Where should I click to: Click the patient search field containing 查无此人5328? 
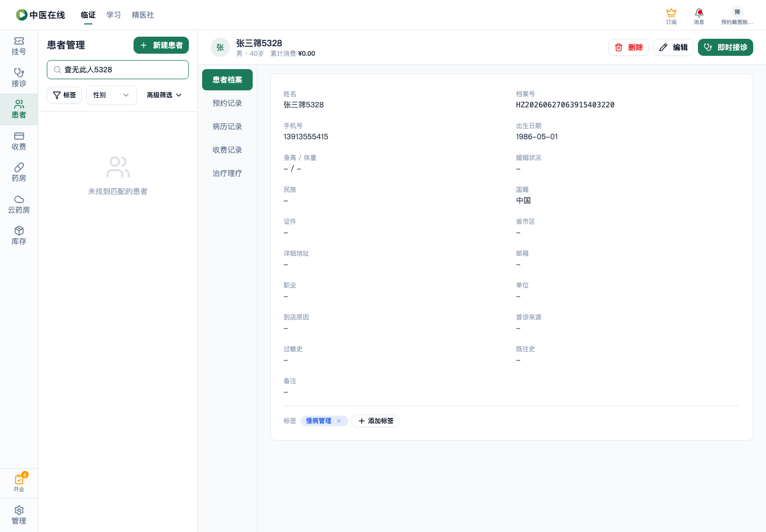pos(118,70)
